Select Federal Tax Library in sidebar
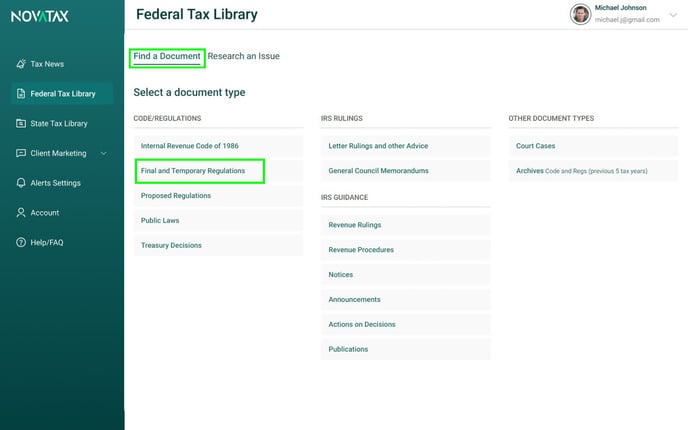 point(62,93)
